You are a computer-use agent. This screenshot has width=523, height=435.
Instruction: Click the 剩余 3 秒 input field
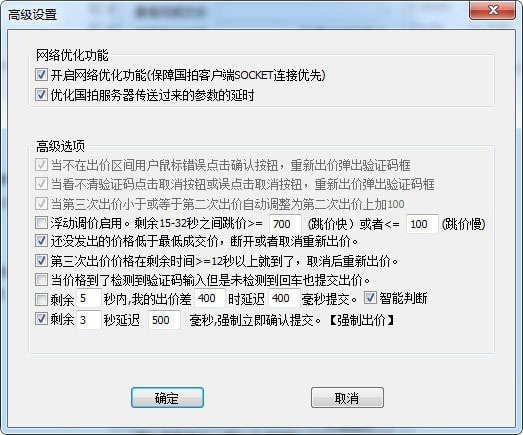point(89,320)
